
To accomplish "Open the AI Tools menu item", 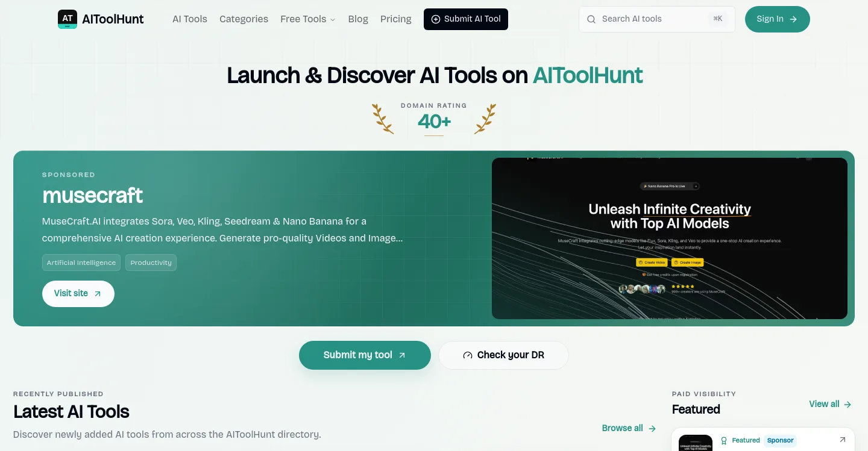I will [190, 19].
